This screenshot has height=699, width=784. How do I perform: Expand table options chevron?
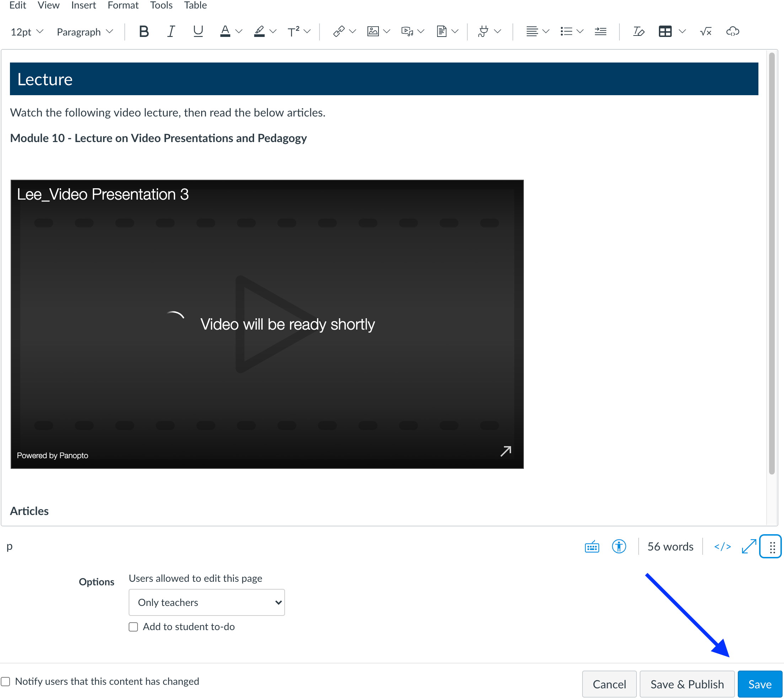tap(682, 32)
